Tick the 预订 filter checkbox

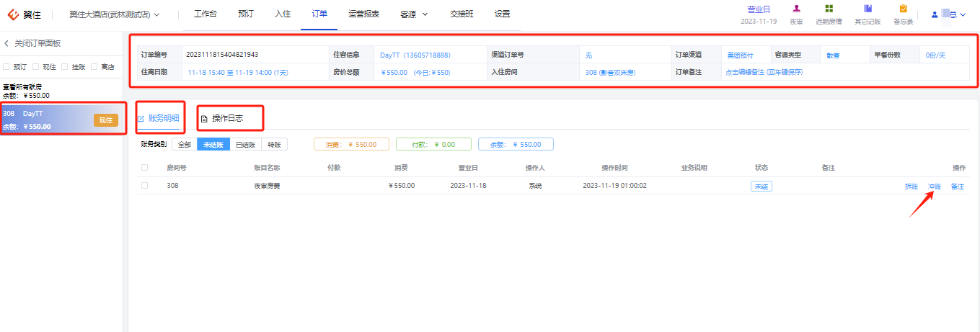(6, 66)
